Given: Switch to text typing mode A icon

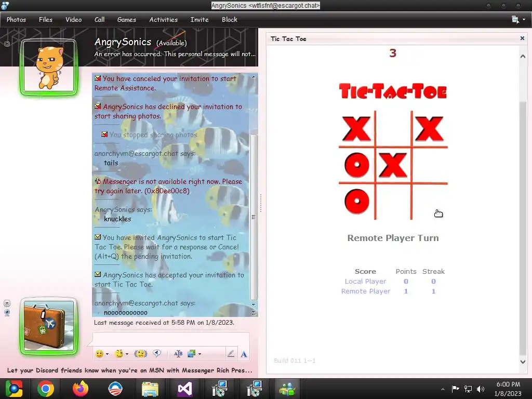Looking at the screenshot, I should pos(244,354).
